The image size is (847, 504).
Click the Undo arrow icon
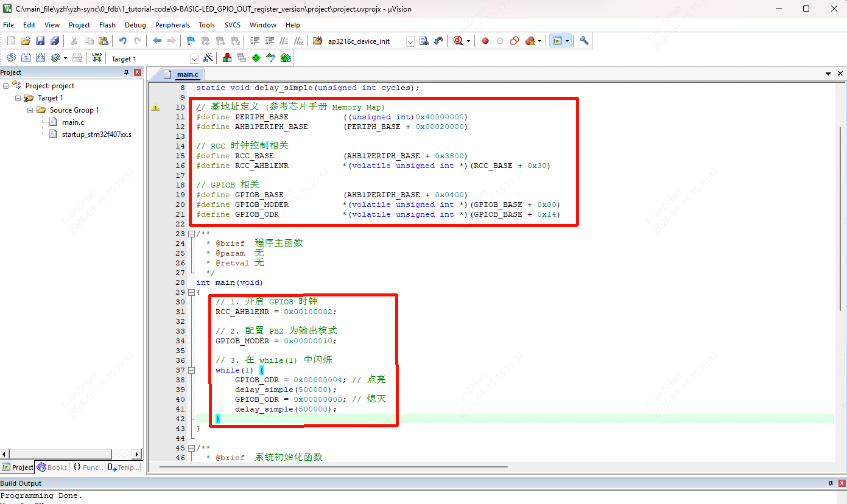click(x=122, y=41)
